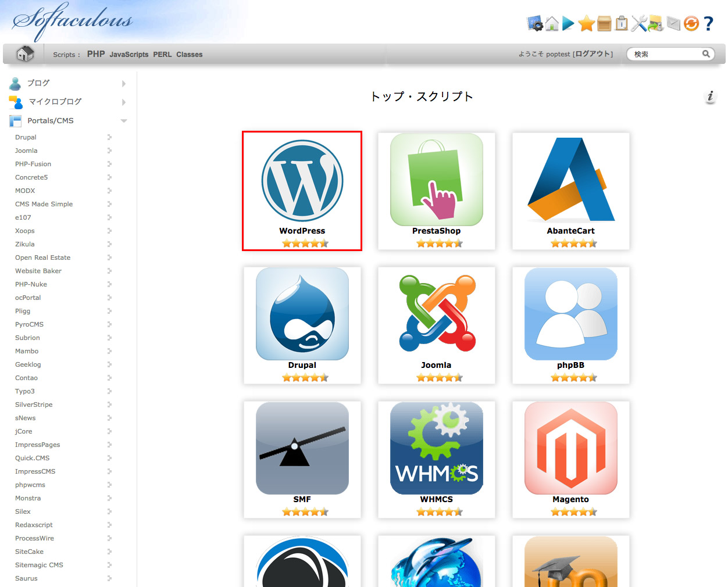Expand the マイクロブログ category
728x587 pixels.
click(x=55, y=102)
